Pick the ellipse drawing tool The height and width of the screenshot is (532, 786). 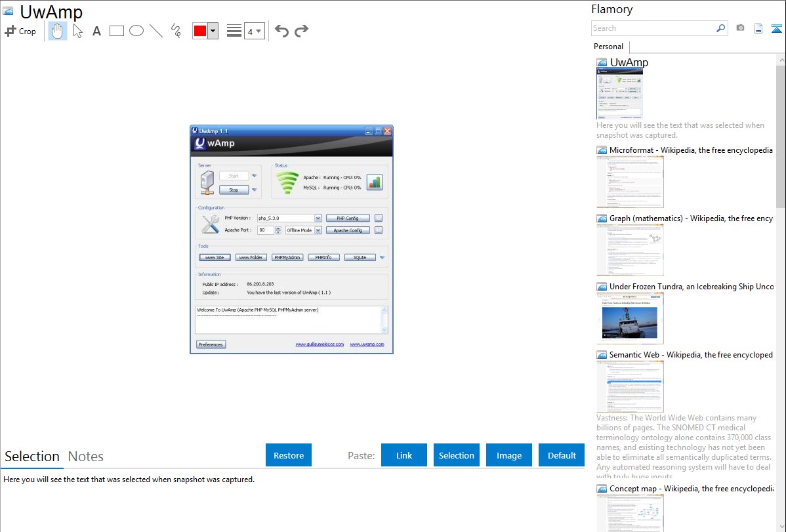pos(136,31)
